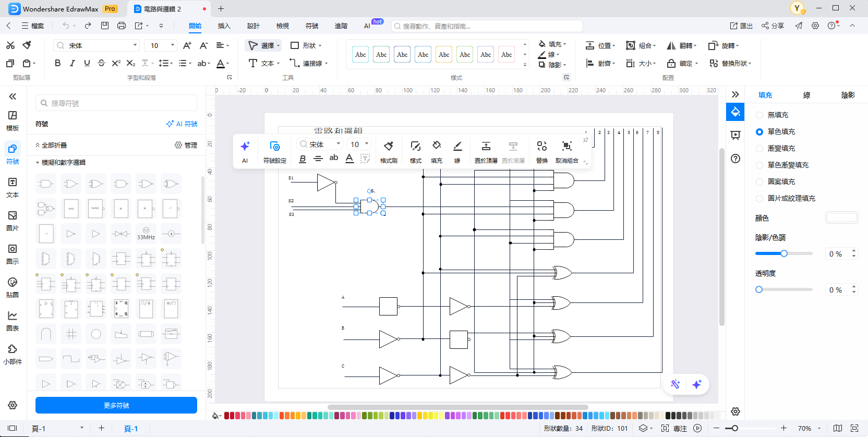Click the Format Painter icon in floating toolbar
This screenshot has height=437, width=868.
389,147
